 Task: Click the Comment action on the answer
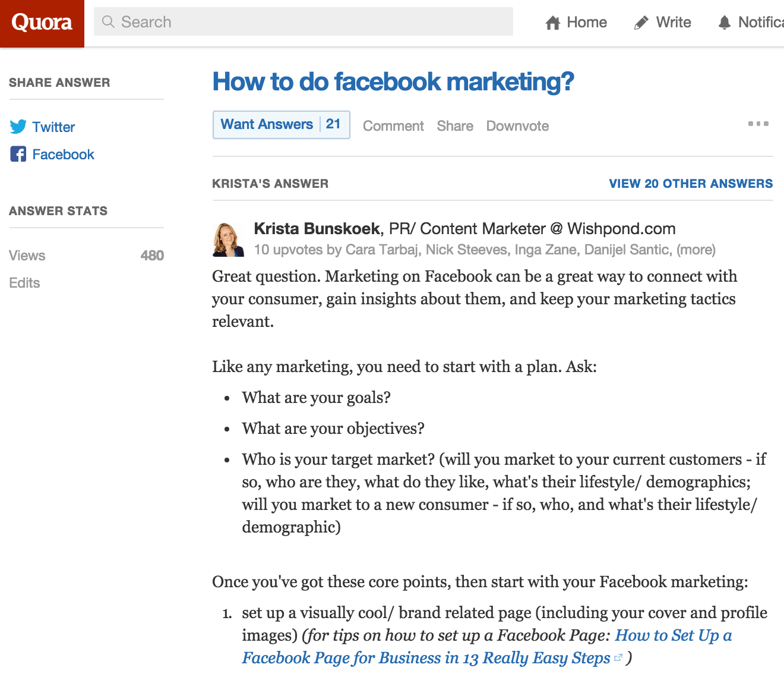point(393,126)
